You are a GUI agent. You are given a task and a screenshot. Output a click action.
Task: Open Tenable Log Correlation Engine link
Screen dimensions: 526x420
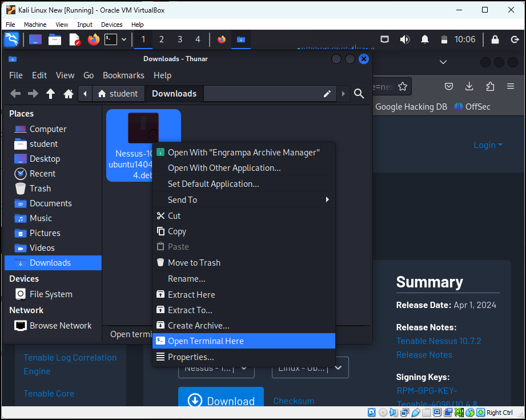coord(70,364)
